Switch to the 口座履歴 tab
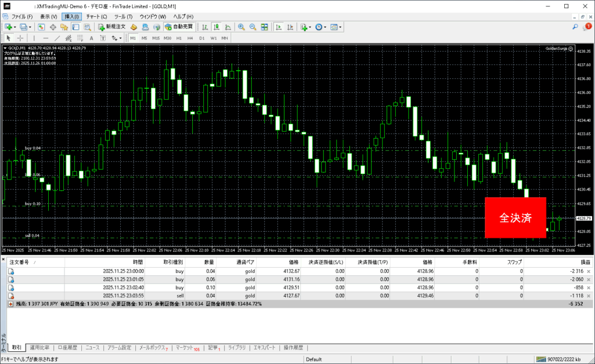The width and height of the screenshot is (595, 364). 67,348
